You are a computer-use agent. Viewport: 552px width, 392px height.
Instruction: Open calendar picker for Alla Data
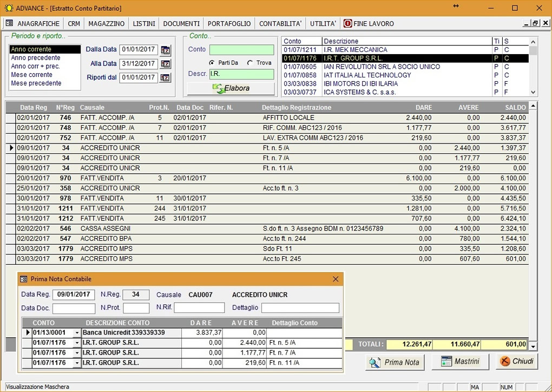pyautogui.click(x=165, y=64)
